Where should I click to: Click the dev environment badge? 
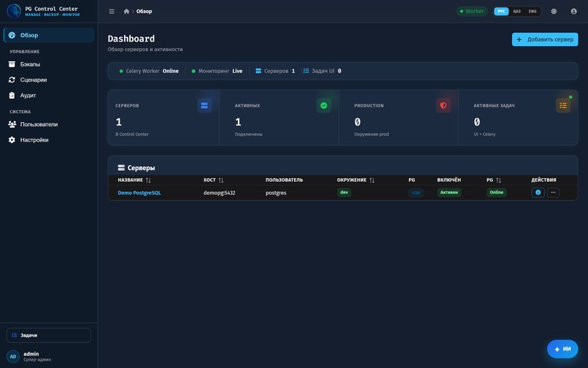[344, 192]
